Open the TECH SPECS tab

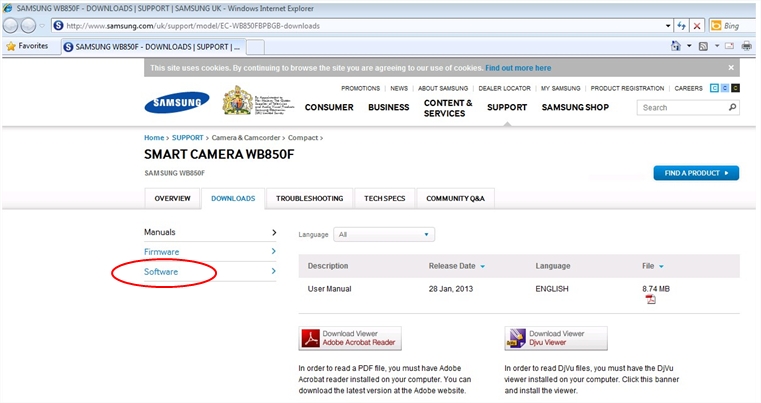pyautogui.click(x=384, y=198)
